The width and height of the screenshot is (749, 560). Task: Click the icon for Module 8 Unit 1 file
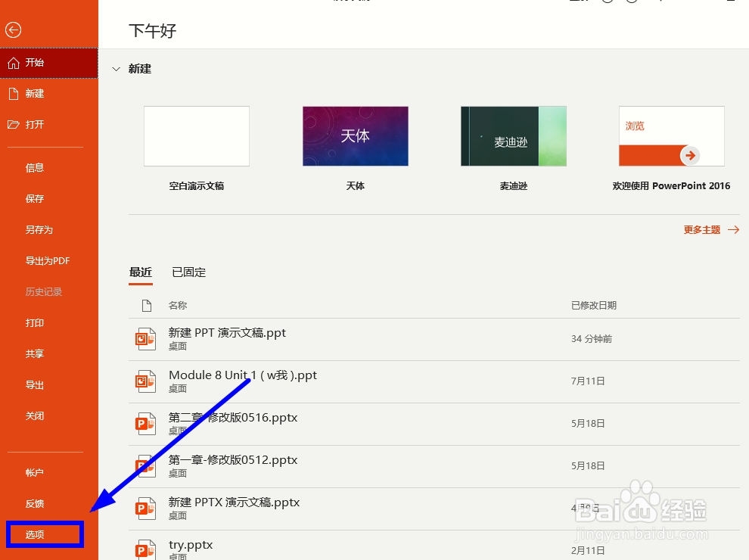point(145,381)
